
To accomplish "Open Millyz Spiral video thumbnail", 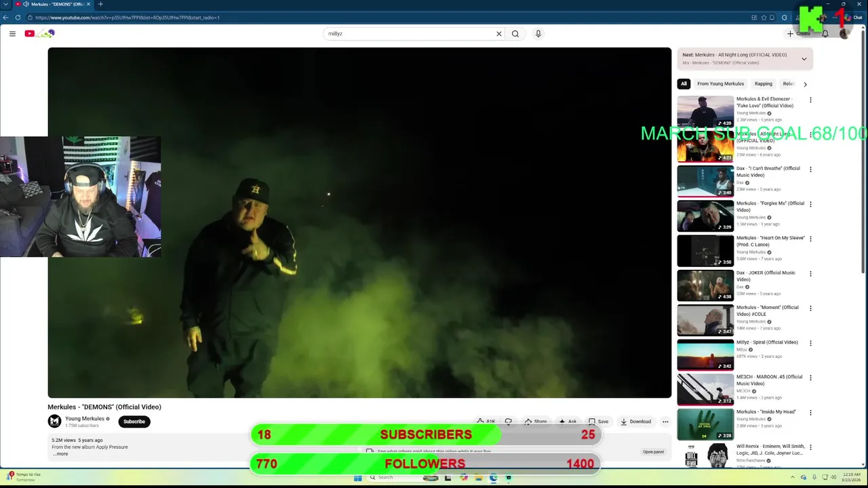I will (x=705, y=354).
